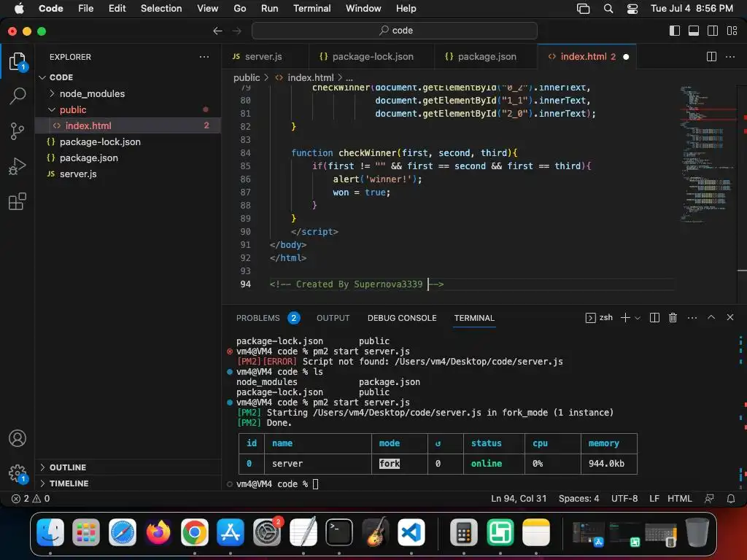Open the Search view in activity bar
The height and width of the screenshot is (560, 747).
click(18, 96)
